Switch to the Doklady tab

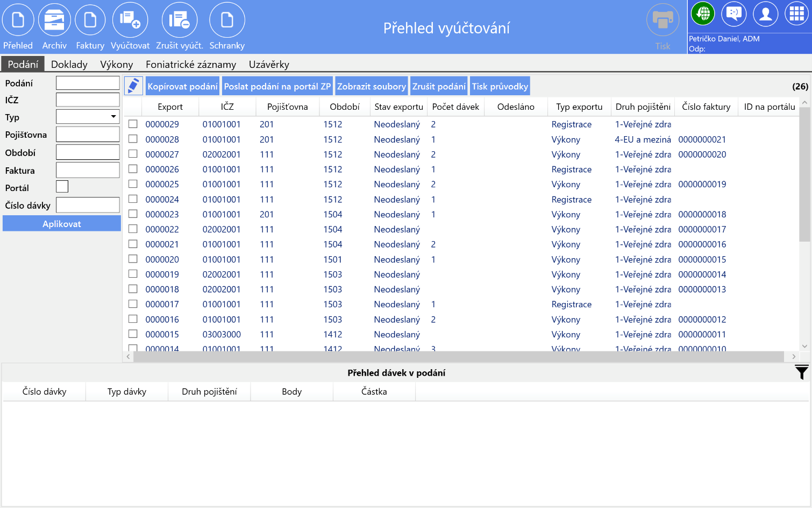pyautogui.click(x=69, y=64)
